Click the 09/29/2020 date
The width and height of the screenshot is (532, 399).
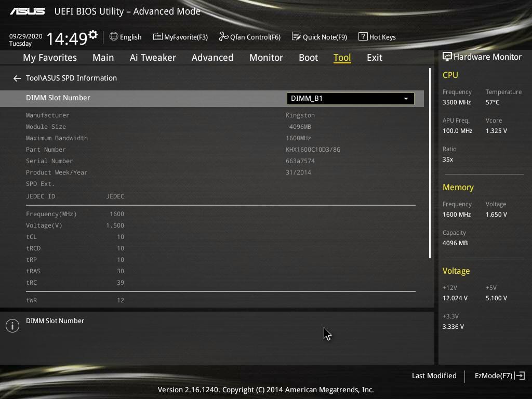(26, 36)
